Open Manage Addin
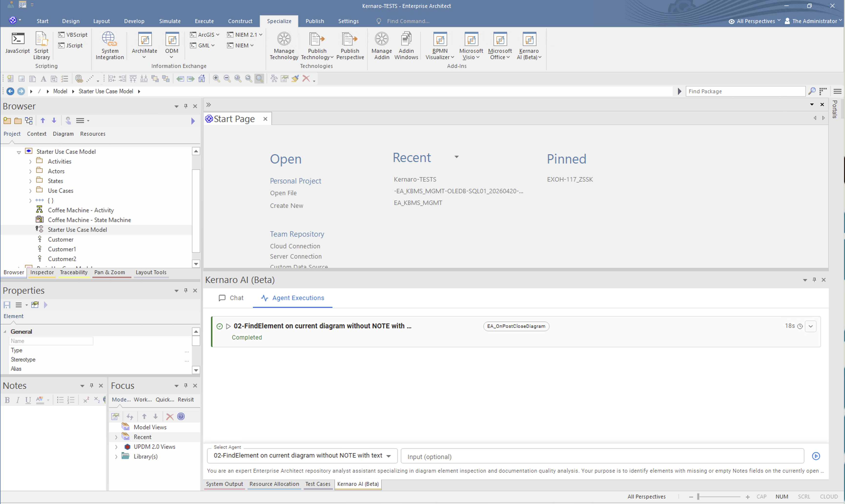The image size is (845, 504). click(x=381, y=46)
